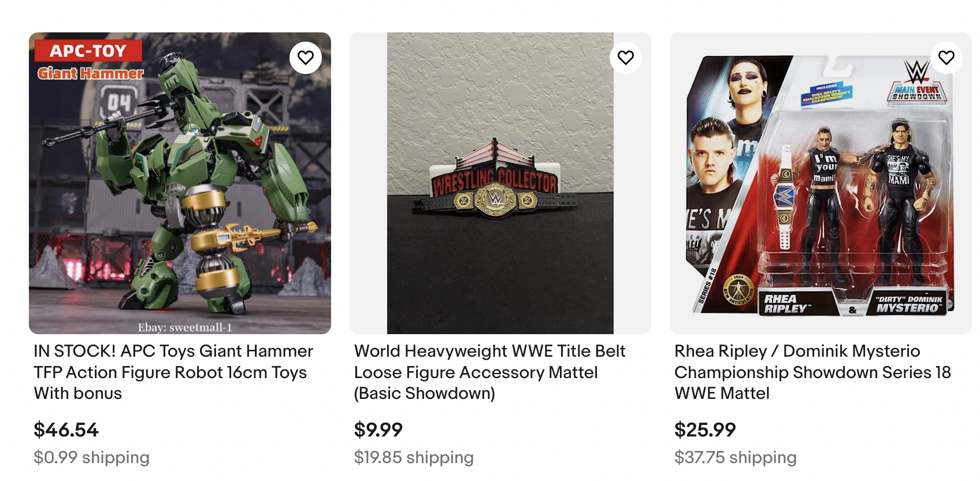This screenshot has height=481, width=980.
Task: Open the World Heavyweight WWE Title Belt listing
Action: click(489, 372)
